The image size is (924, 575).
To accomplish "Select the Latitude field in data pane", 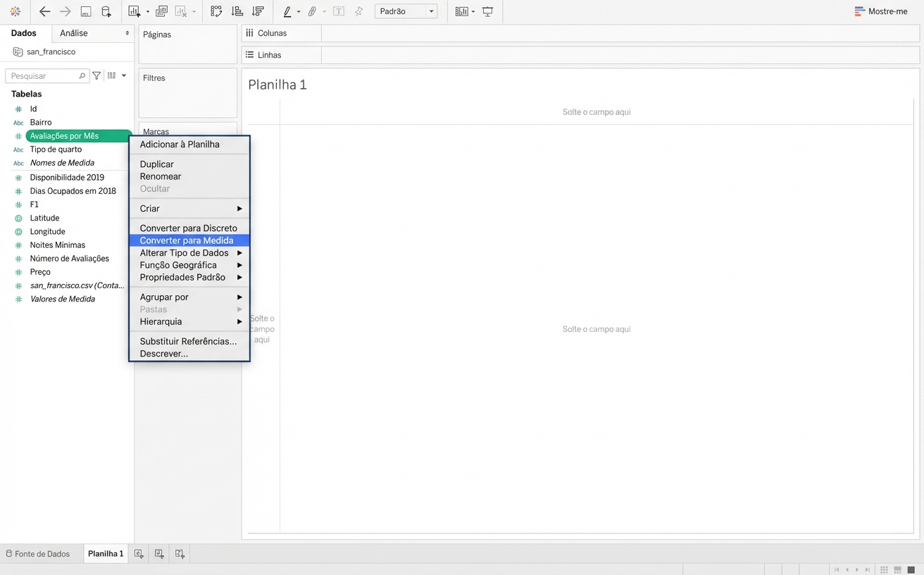I will click(44, 218).
